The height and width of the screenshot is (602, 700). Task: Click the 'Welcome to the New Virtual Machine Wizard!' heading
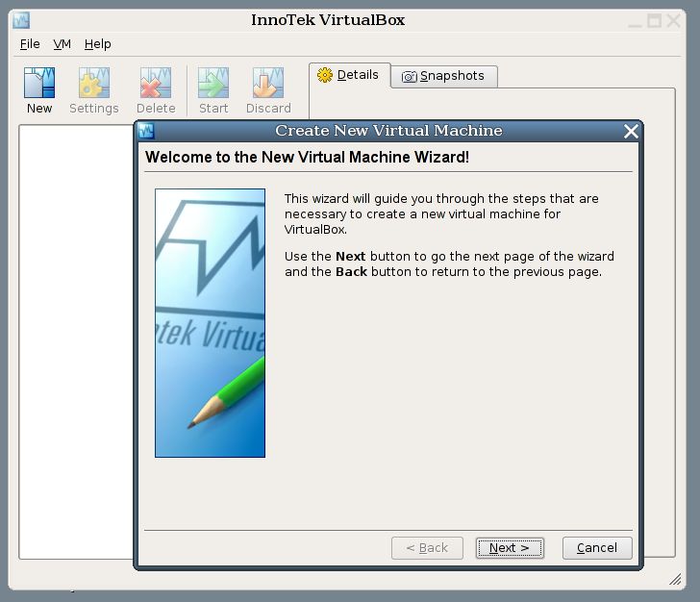coord(307,157)
